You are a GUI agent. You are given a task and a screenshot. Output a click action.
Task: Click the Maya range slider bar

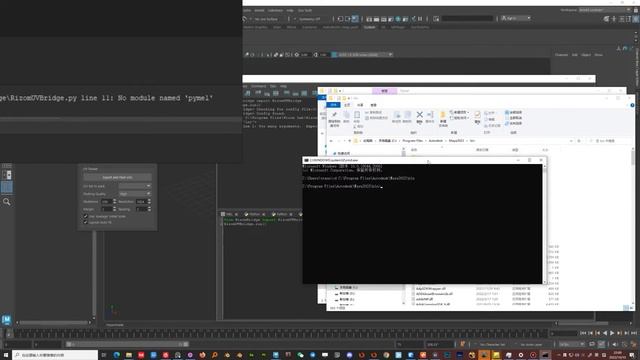click(x=127, y=344)
